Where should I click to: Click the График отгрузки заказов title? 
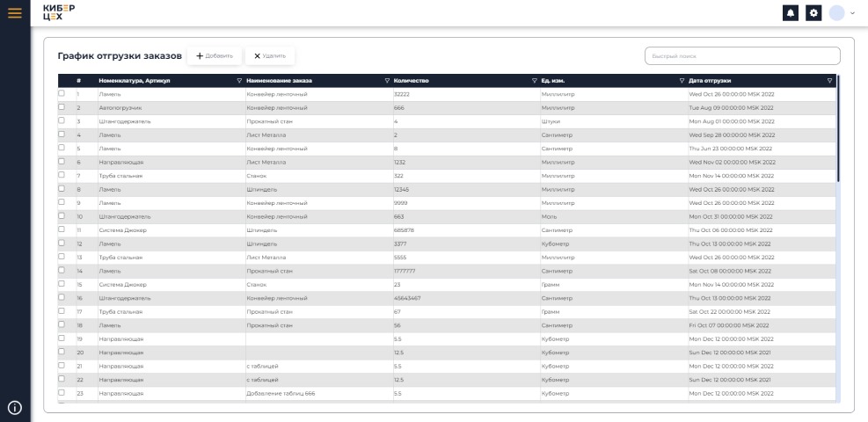coord(120,56)
